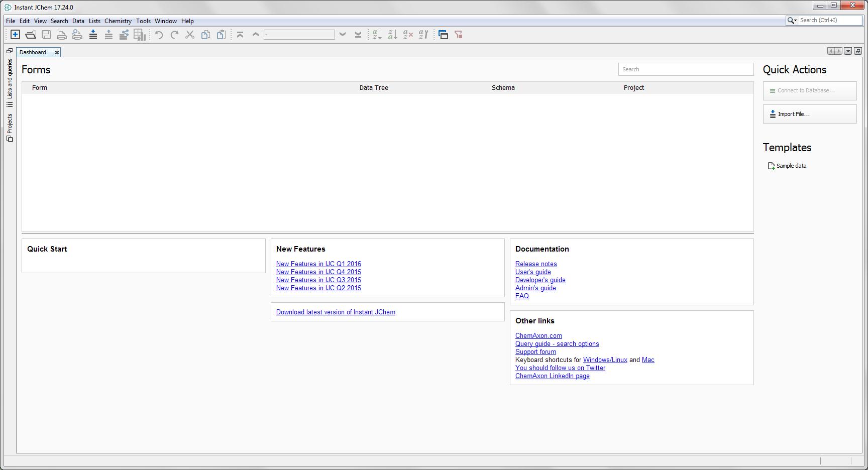This screenshot has width=868, height=470.
Task: Click the Merge data toolbar icon
Action: point(124,35)
